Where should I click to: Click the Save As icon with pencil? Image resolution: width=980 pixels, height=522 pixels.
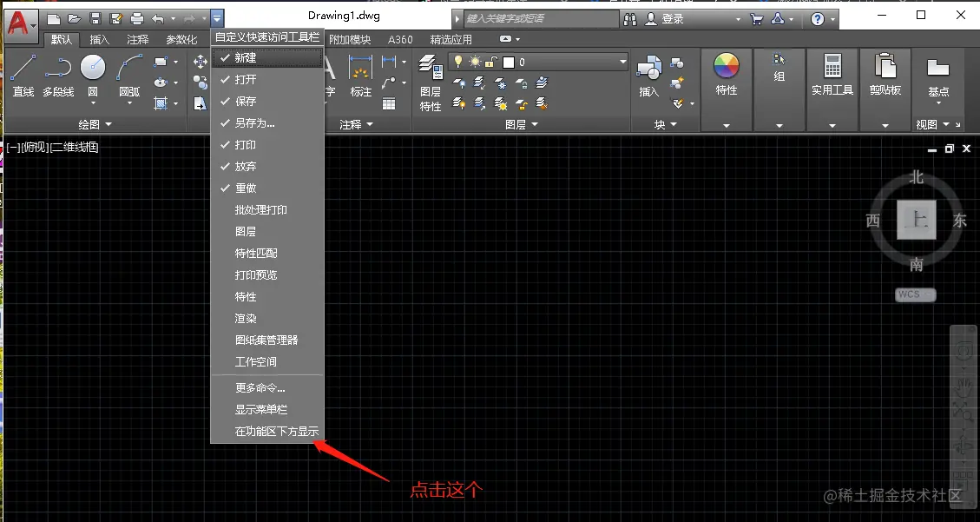point(115,19)
